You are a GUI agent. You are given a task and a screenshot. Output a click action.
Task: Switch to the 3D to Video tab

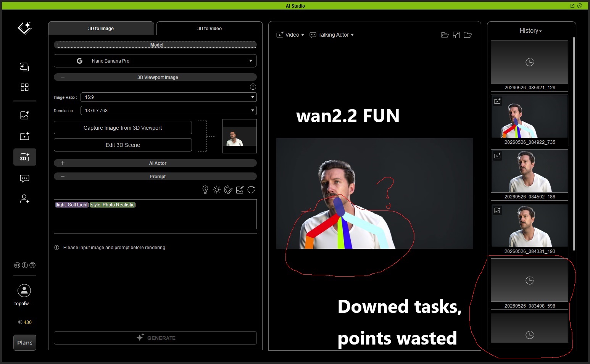[210, 28]
